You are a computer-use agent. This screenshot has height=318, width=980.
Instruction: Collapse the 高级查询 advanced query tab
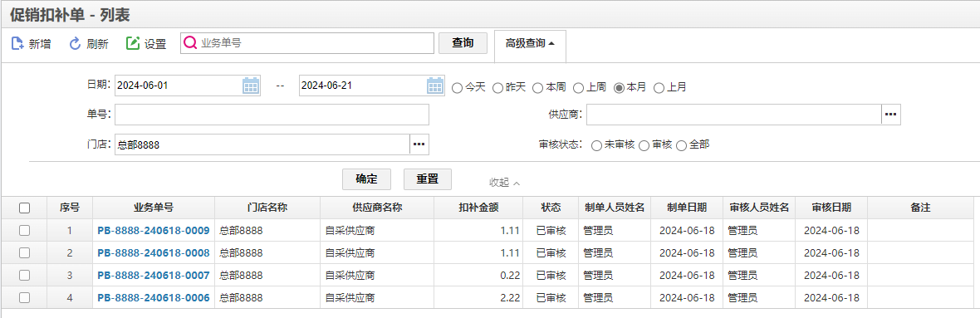(x=530, y=44)
